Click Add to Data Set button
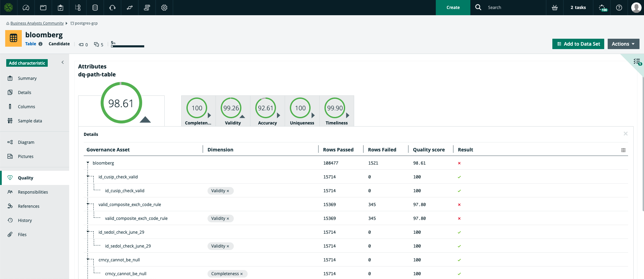This screenshot has height=279, width=644. coord(578,44)
